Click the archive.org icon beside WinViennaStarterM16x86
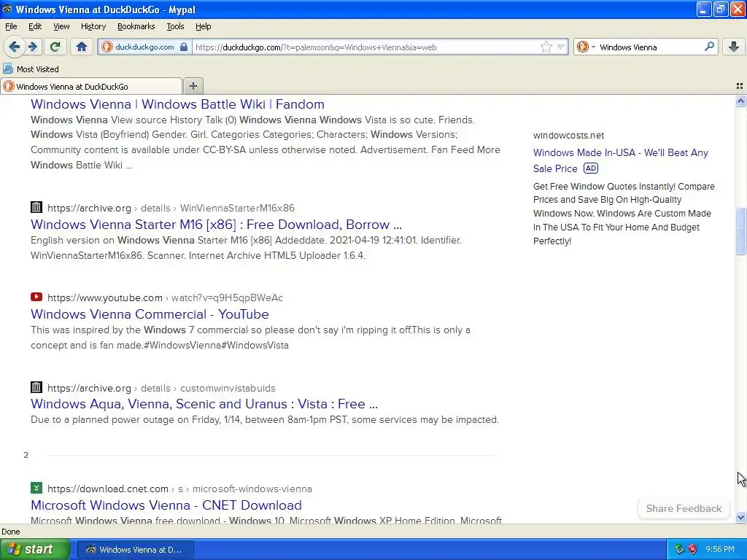The height and width of the screenshot is (560, 747). tap(36, 207)
